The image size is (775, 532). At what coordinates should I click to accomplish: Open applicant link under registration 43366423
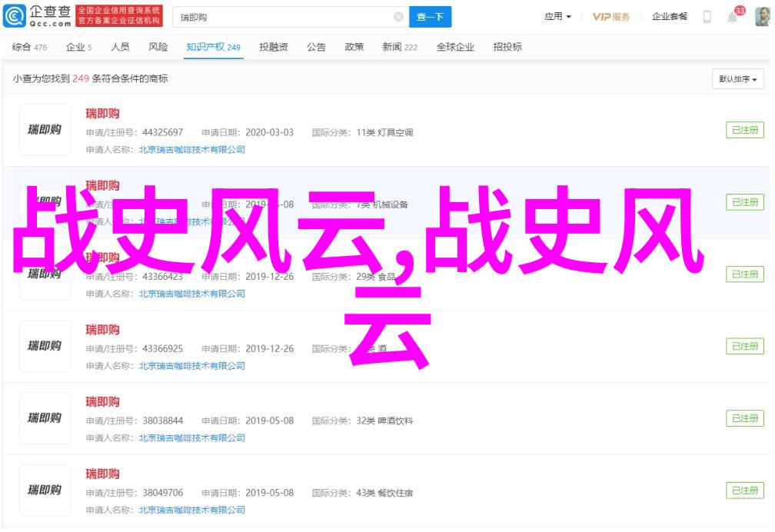tap(191, 294)
